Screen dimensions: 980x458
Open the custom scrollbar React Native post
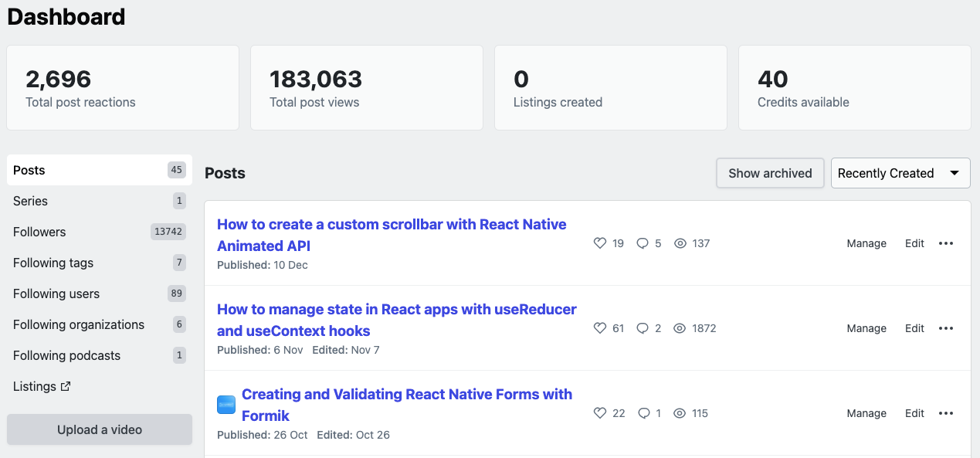(x=392, y=235)
